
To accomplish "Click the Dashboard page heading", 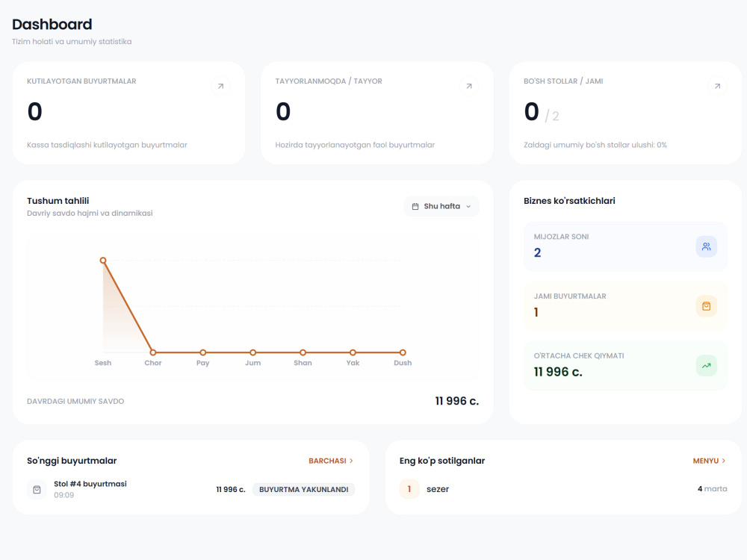I will (52, 25).
